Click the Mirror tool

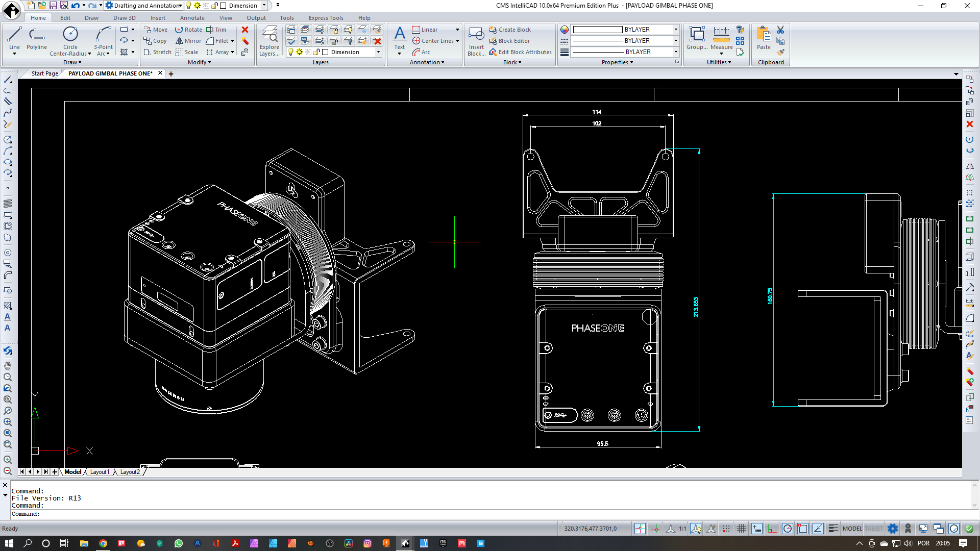pos(188,41)
